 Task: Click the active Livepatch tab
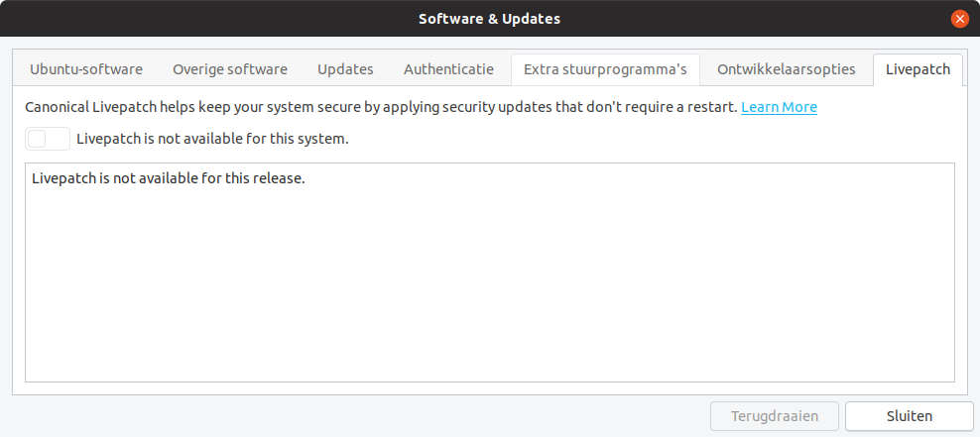(918, 69)
